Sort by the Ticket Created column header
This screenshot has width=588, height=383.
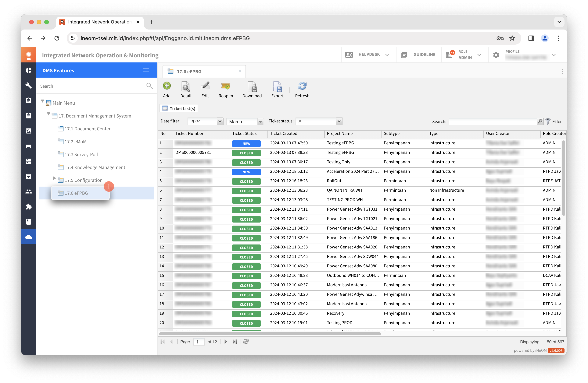(296, 134)
